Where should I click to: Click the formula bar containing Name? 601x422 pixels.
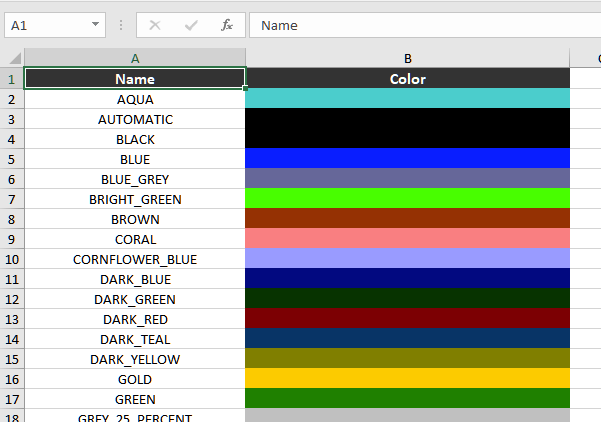tap(425, 25)
